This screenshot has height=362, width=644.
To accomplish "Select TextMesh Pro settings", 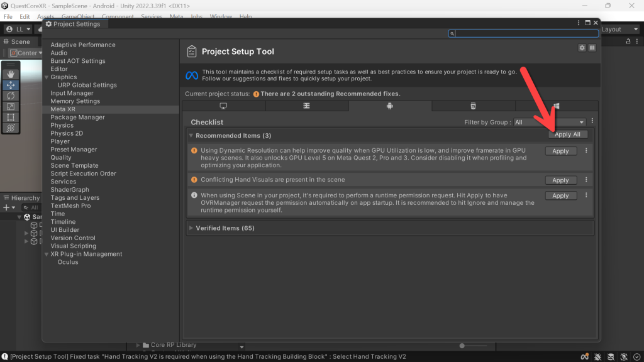I will coord(70,206).
